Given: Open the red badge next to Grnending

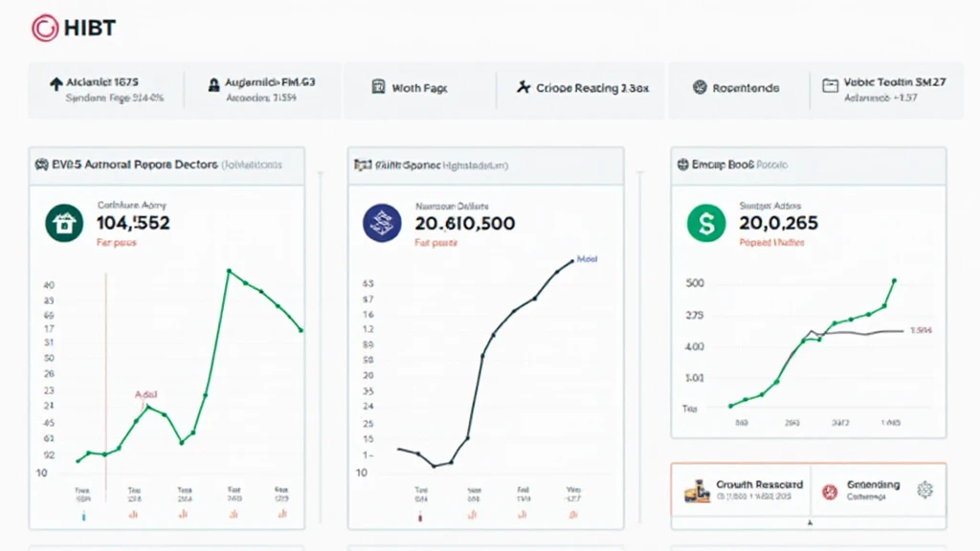Looking at the screenshot, I should pos(829,490).
